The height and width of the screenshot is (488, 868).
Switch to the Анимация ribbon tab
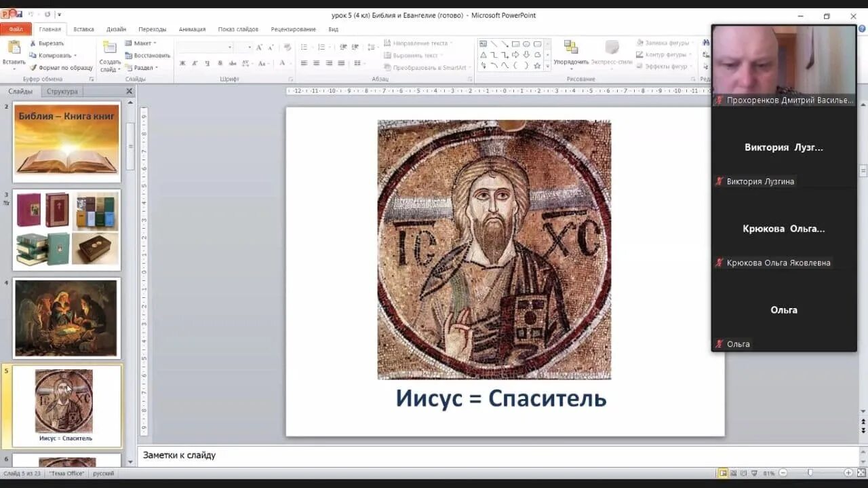[192, 29]
